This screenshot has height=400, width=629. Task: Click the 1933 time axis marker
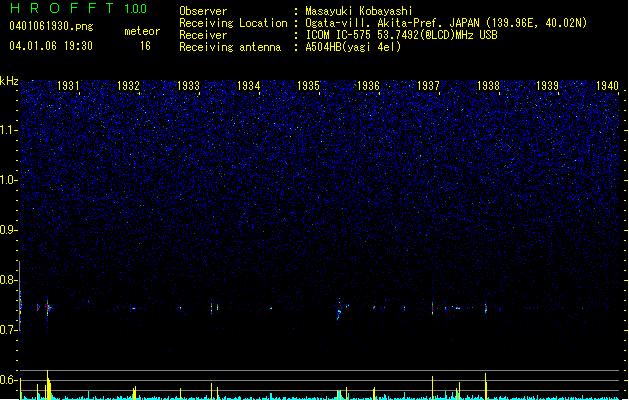tap(188, 85)
